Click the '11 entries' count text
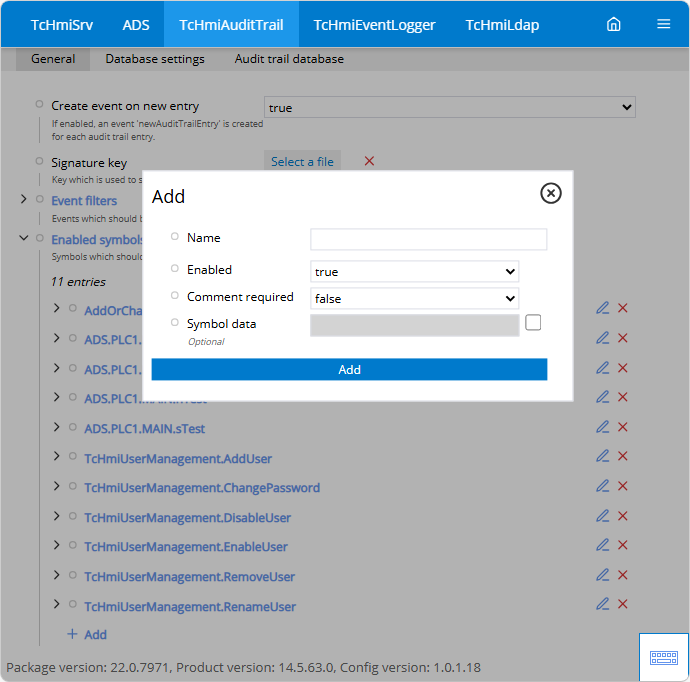The width and height of the screenshot is (690, 682). 78,282
